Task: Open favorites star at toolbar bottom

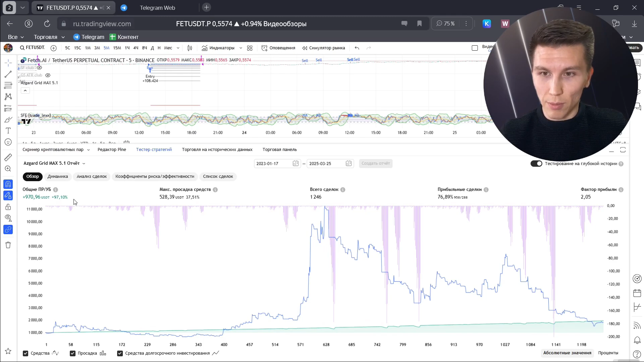Action: coord(8,351)
